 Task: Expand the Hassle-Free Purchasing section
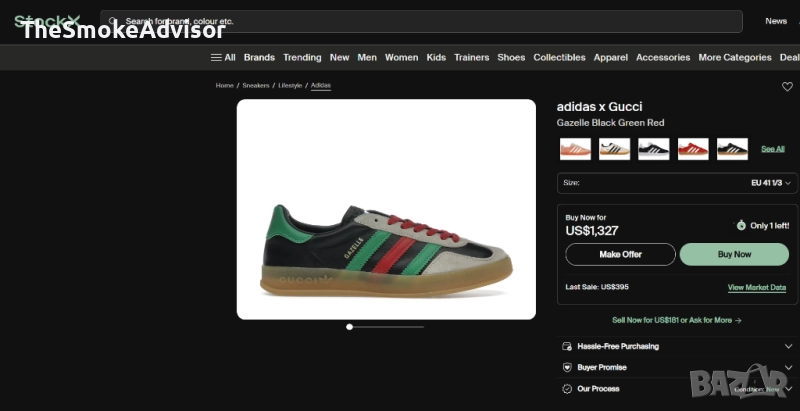click(x=788, y=346)
